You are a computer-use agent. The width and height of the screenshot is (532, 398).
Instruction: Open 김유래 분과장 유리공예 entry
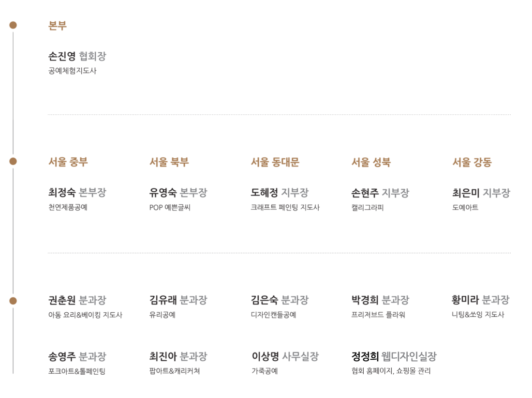pos(178,306)
